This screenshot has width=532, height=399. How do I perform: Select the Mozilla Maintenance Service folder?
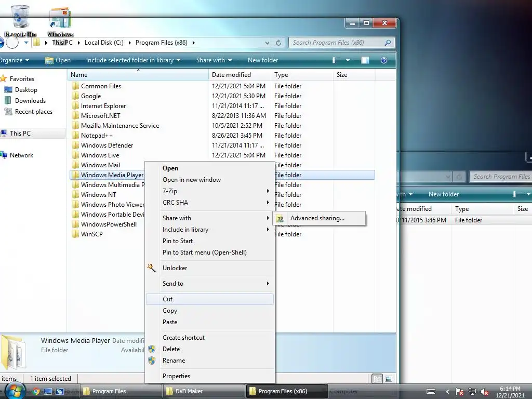click(222, 126)
